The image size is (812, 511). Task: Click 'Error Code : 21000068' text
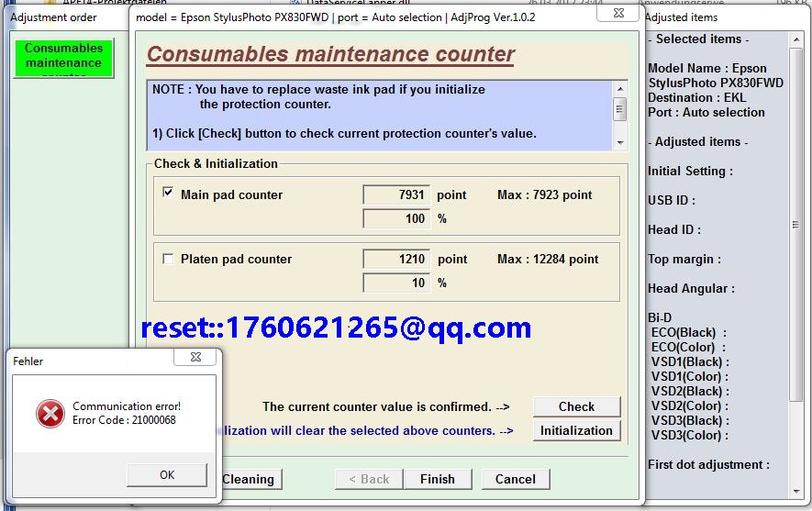pyautogui.click(x=124, y=420)
